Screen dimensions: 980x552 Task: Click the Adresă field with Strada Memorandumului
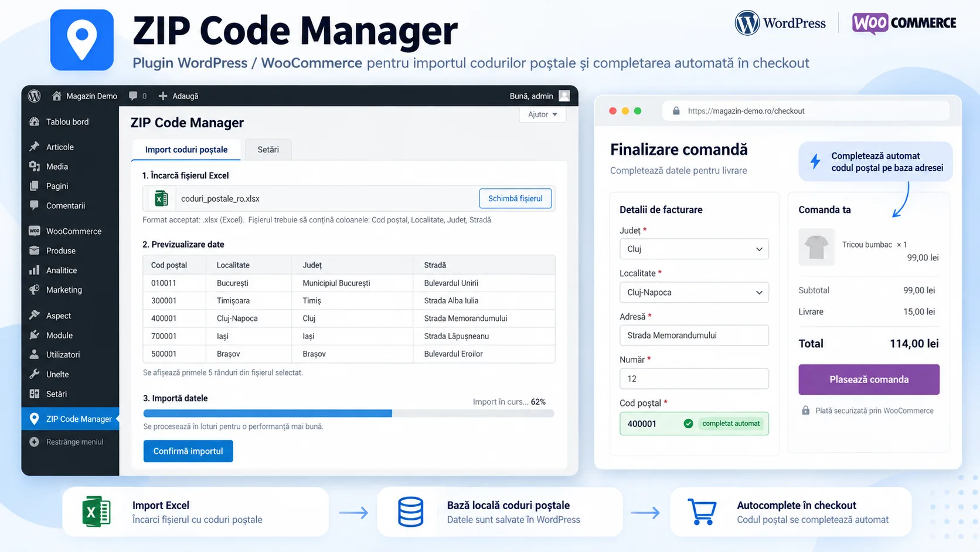click(x=694, y=336)
